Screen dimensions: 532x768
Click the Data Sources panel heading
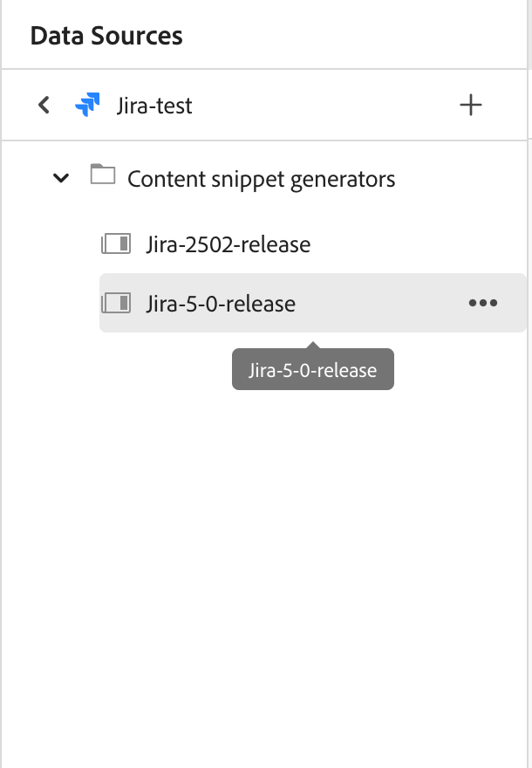coord(106,36)
